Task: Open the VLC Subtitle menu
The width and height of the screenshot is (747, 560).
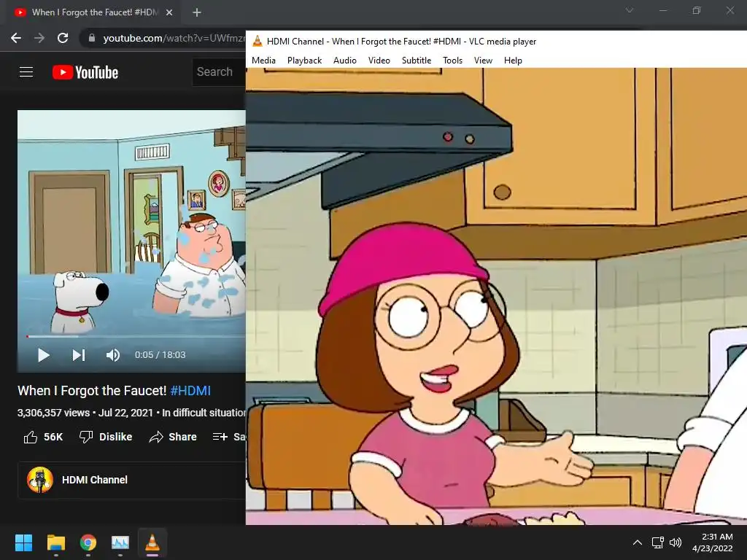Action: [417, 61]
